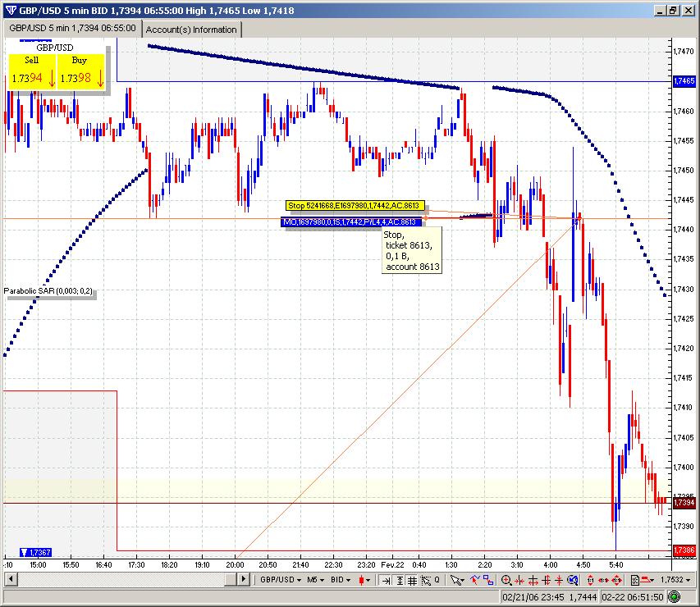Open the M5 timeframe dropdown

(x=316, y=580)
